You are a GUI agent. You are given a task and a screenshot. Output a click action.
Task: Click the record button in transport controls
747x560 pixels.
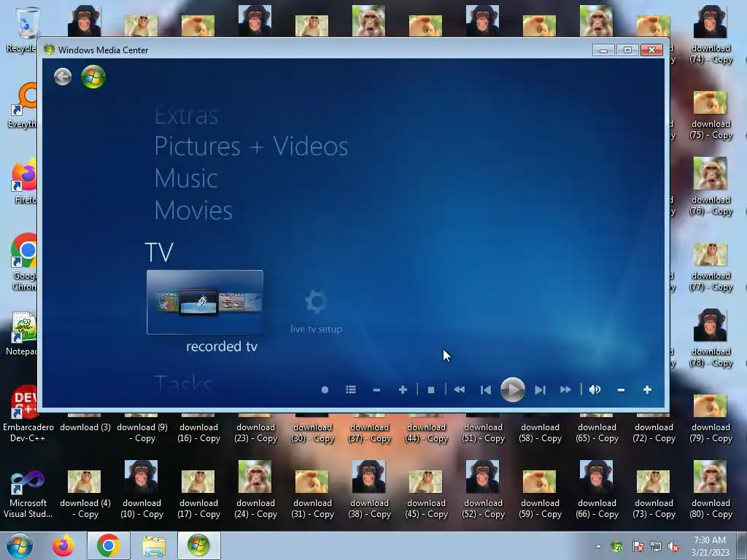click(x=325, y=390)
